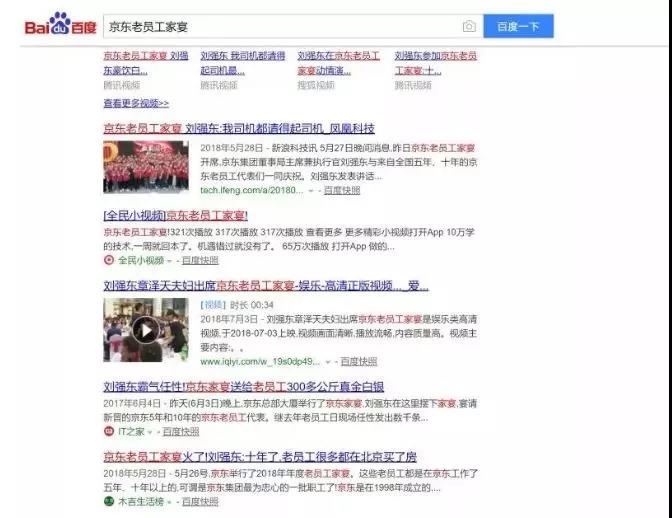Open video link 刘强东参加京东老员工家宴:十...
This screenshot has width=672, height=518.
click(436, 63)
